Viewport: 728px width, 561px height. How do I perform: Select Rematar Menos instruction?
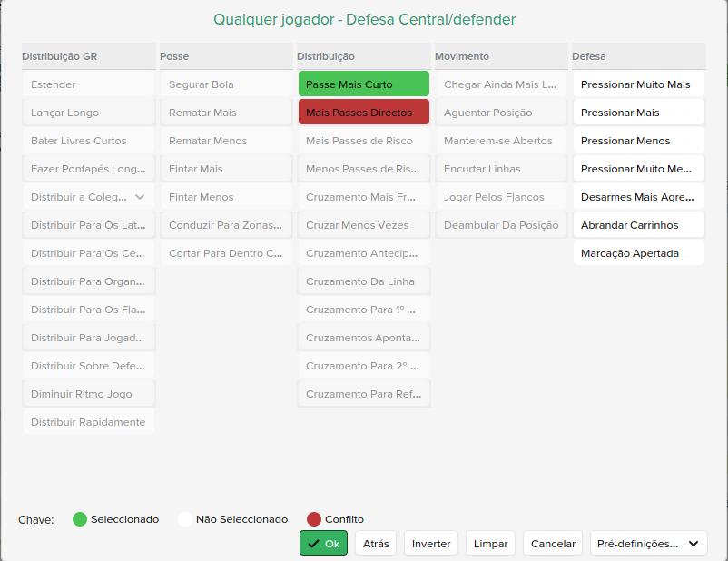tap(226, 141)
